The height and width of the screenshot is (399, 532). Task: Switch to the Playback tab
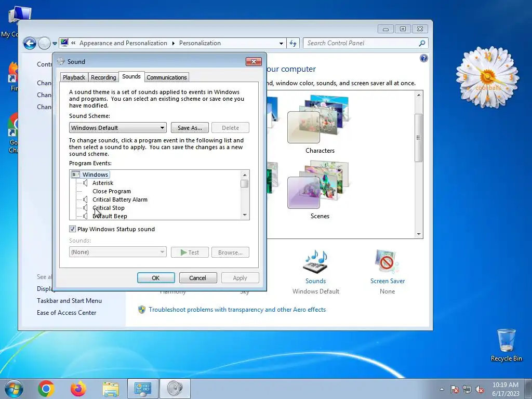click(x=74, y=77)
